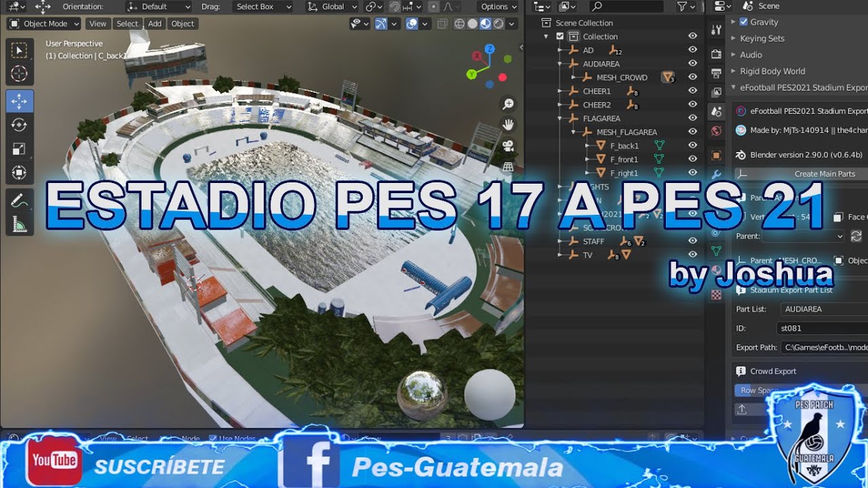Click the ID field showing st081

point(823,328)
